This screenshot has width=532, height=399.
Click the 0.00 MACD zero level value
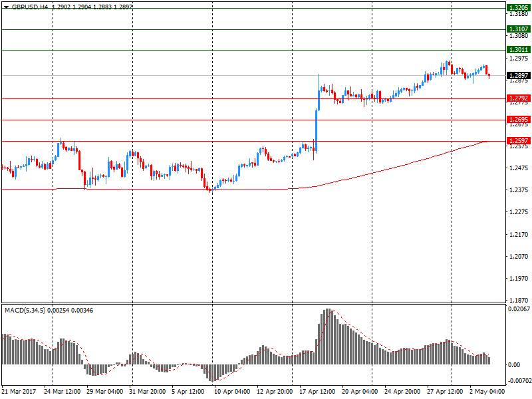[x=514, y=364]
